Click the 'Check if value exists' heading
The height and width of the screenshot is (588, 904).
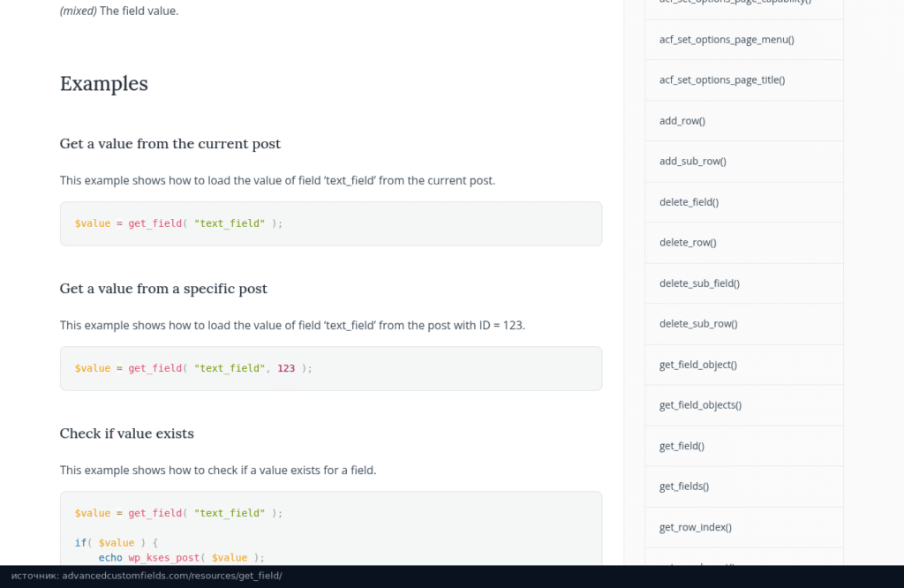pyautogui.click(x=127, y=433)
